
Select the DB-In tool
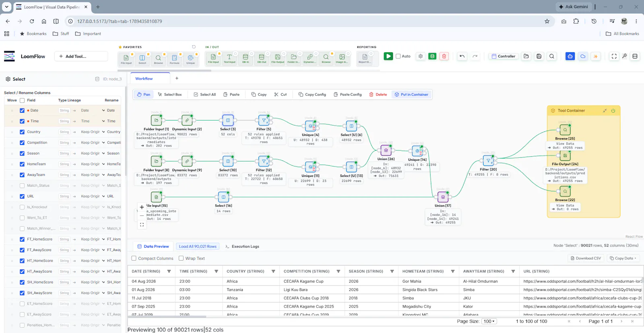click(246, 58)
